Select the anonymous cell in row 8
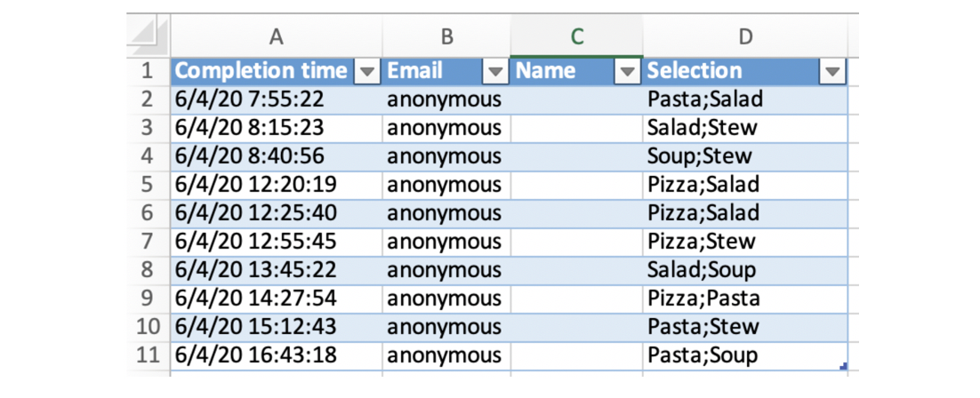 pyautogui.click(x=446, y=270)
